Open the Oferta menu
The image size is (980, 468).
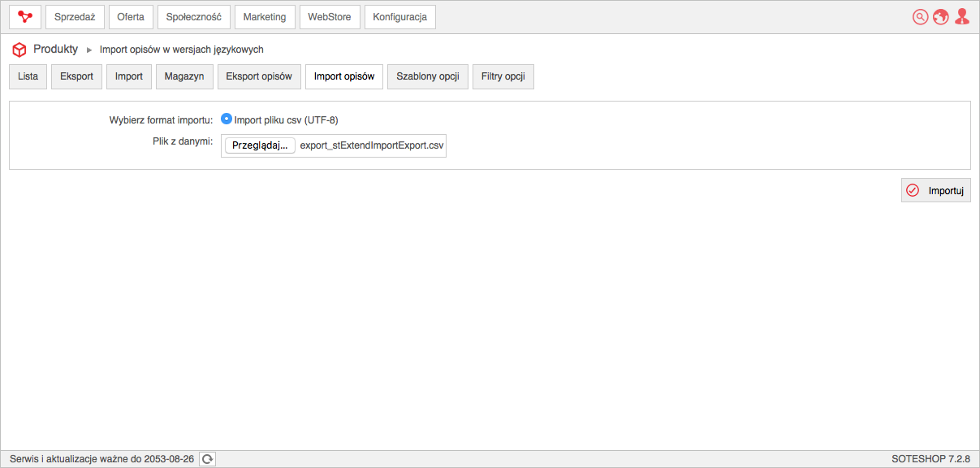pyautogui.click(x=131, y=17)
